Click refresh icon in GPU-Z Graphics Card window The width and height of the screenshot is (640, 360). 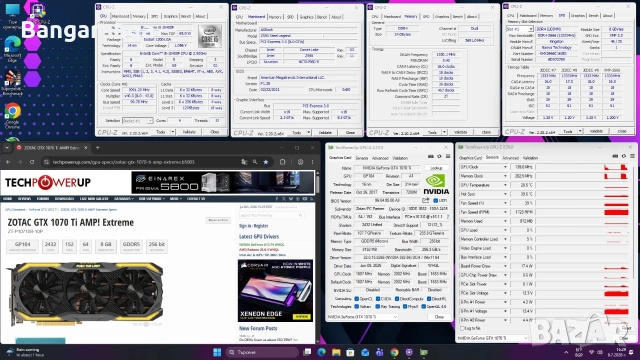[x=439, y=157]
